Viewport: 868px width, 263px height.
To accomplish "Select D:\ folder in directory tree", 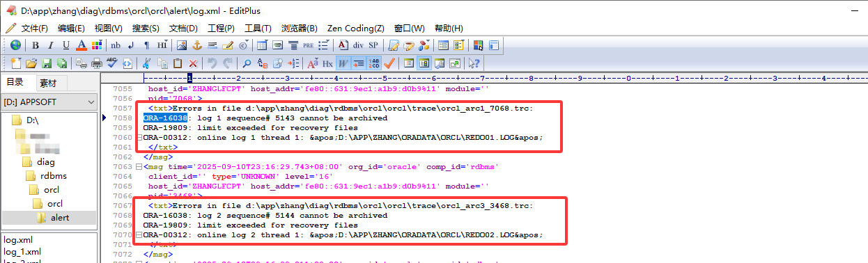I will (x=32, y=120).
